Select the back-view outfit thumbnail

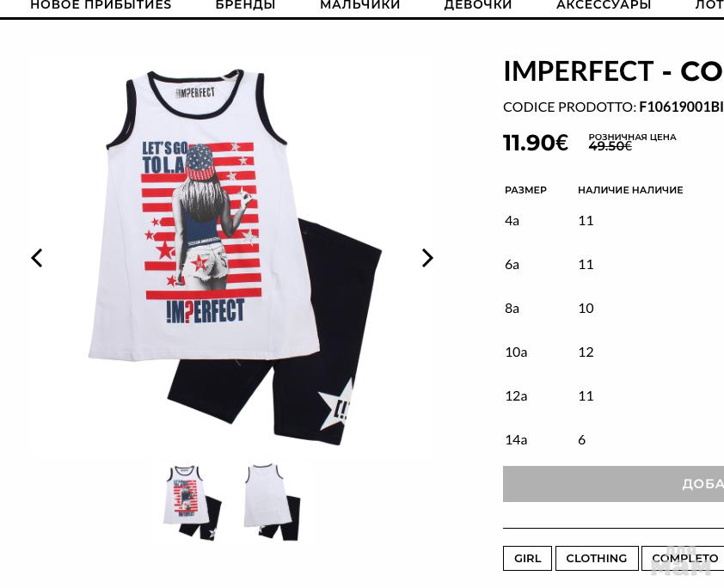(x=273, y=502)
